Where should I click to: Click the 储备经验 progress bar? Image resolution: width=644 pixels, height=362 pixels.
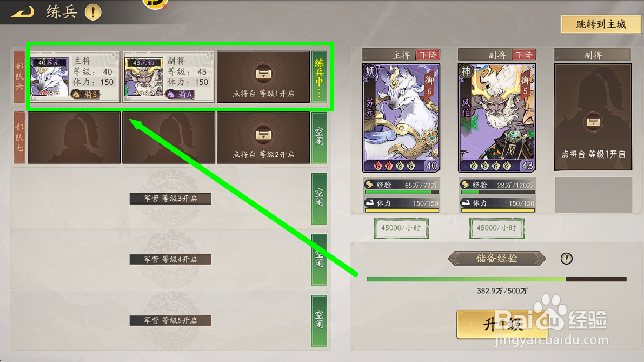pos(496,279)
